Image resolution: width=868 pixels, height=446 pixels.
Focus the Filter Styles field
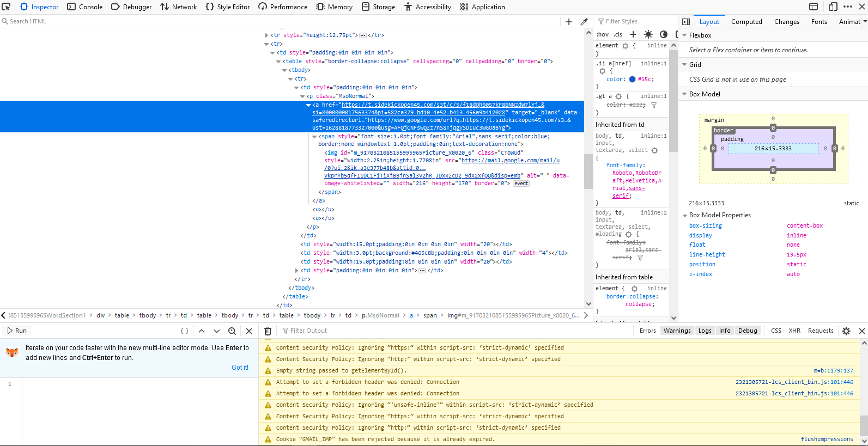pos(634,21)
